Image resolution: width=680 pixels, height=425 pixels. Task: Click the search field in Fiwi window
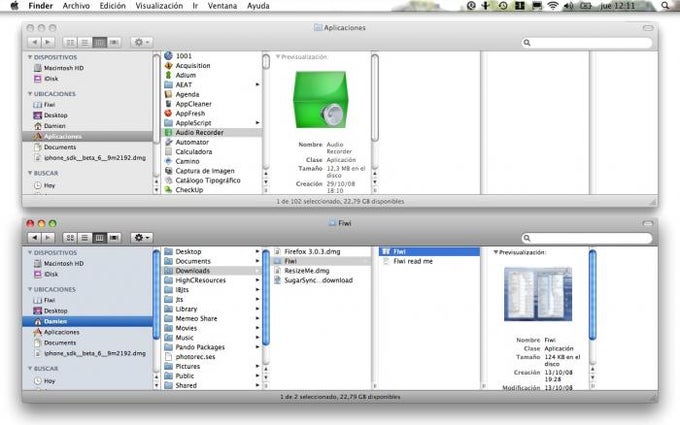[x=587, y=238]
